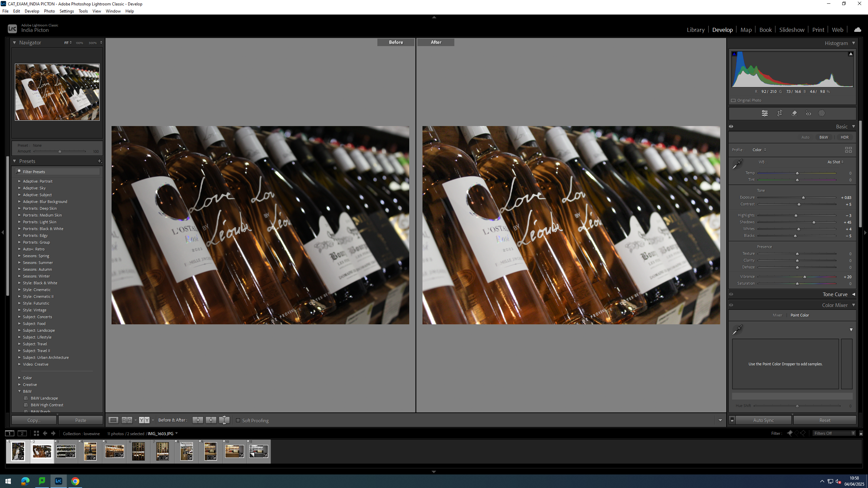Open the Photo menu
Image resolution: width=868 pixels, height=488 pixels.
click(49, 11)
